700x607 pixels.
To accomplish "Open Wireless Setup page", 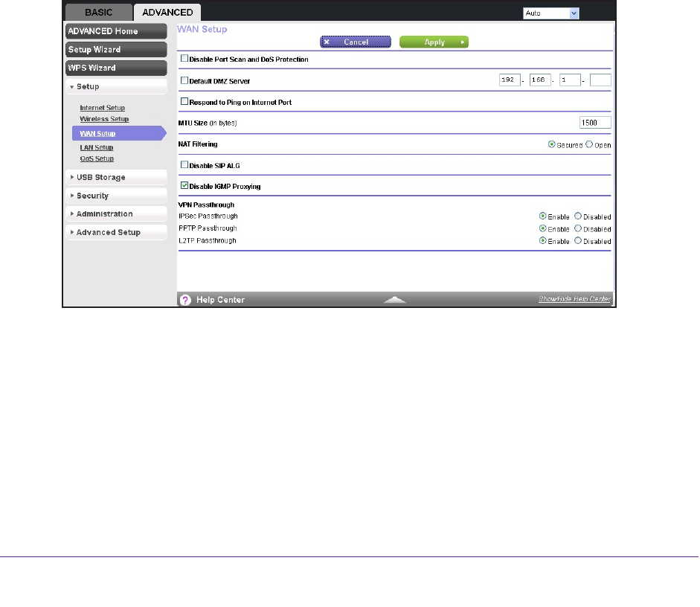I will click(x=104, y=119).
